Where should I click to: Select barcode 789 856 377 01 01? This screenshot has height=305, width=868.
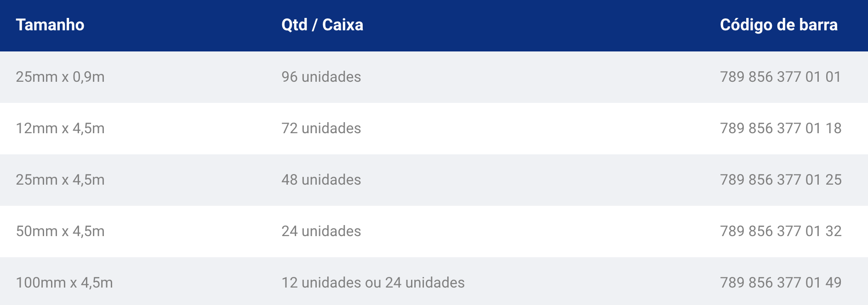pyautogui.click(x=781, y=77)
